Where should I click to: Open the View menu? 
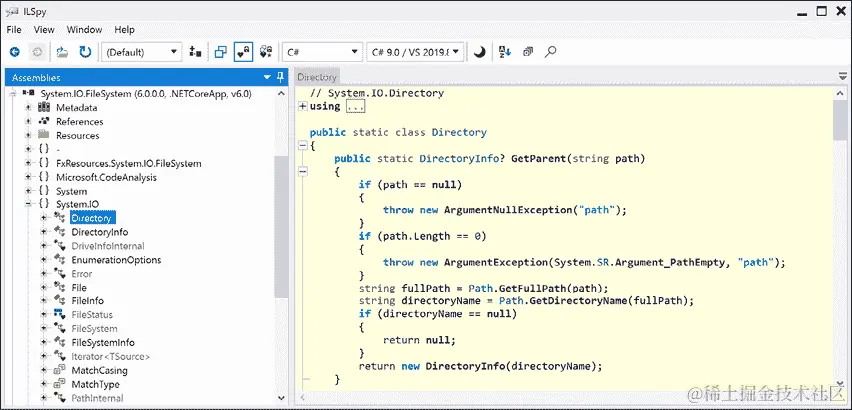coord(44,30)
